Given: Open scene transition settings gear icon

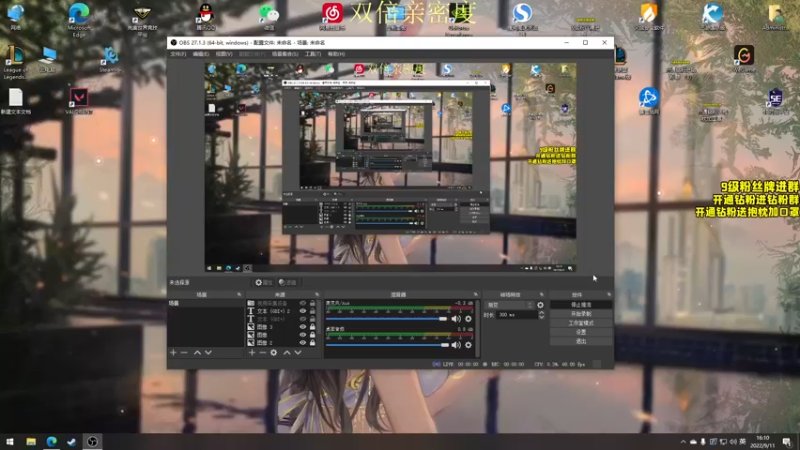Looking at the screenshot, I should pos(541,304).
